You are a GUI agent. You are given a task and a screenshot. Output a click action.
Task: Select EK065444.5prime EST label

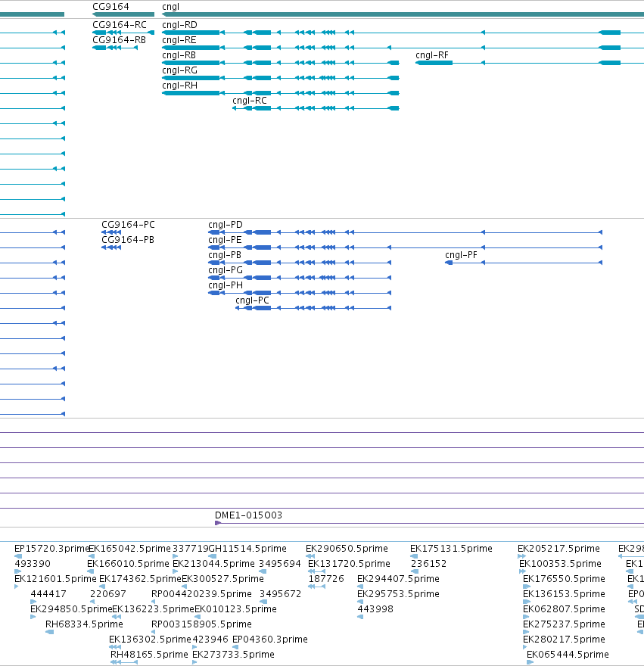(568, 655)
